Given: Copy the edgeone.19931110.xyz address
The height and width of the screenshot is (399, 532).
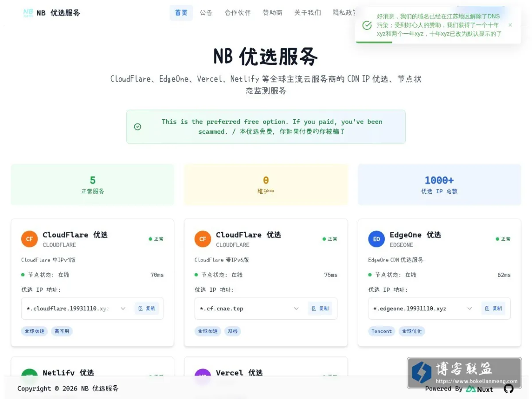Looking at the screenshot, I should point(493,309).
